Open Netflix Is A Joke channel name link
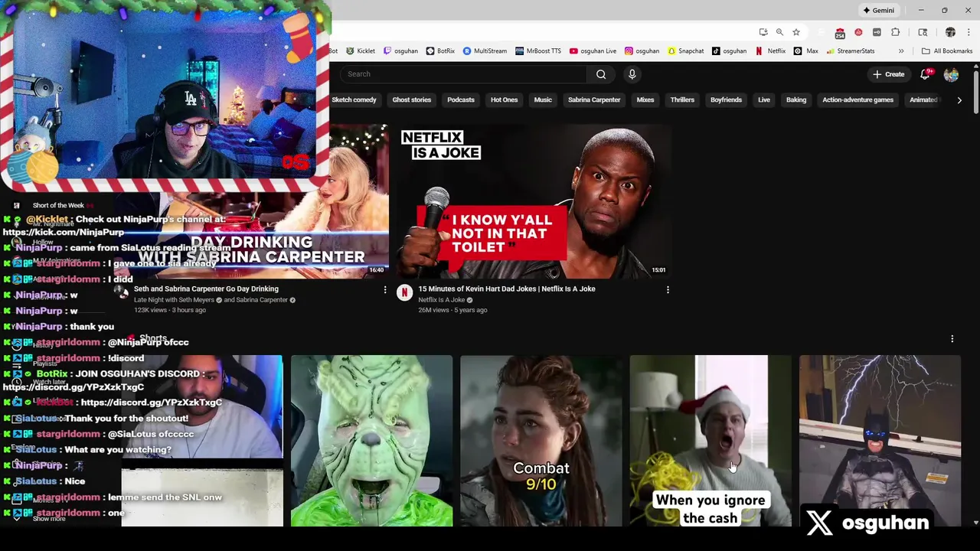 point(442,300)
